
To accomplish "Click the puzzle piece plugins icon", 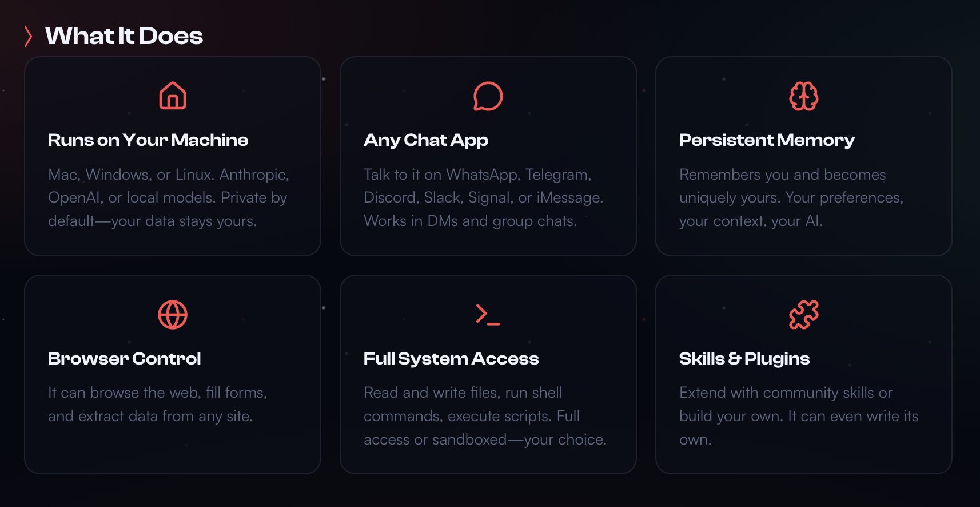I will pos(803,315).
